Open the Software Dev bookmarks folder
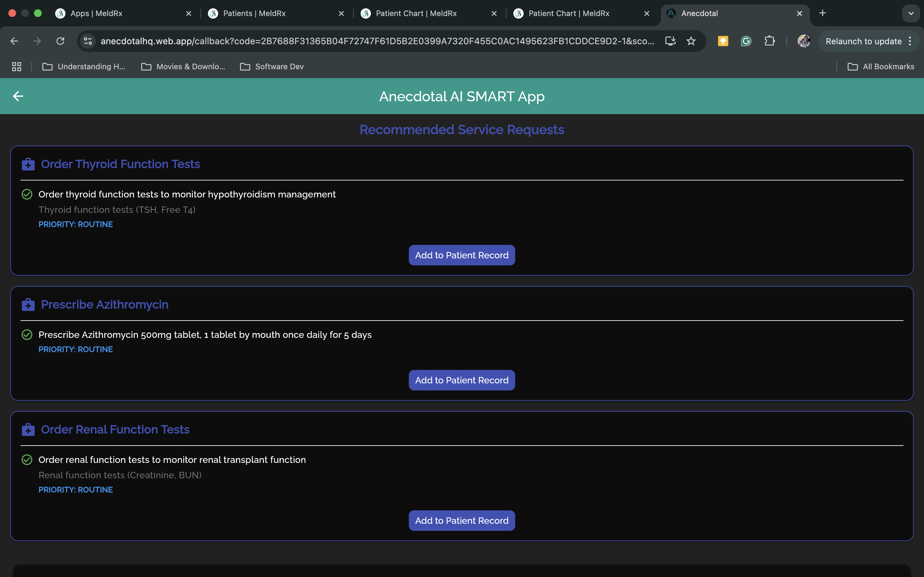Viewport: 924px width, 577px height. coord(272,67)
